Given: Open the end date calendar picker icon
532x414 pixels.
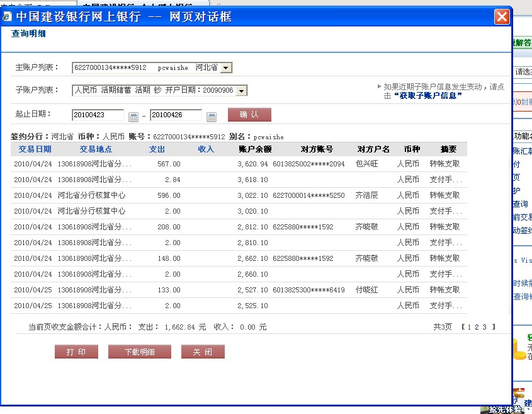Looking at the screenshot, I should point(212,117).
